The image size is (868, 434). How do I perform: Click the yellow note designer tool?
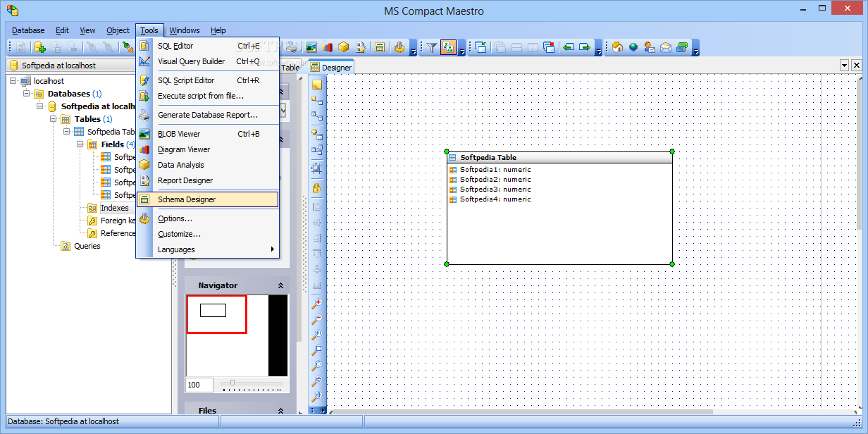(x=317, y=85)
